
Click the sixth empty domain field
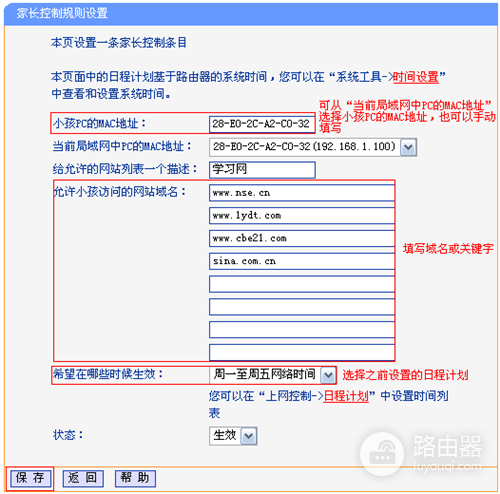(x=302, y=307)
